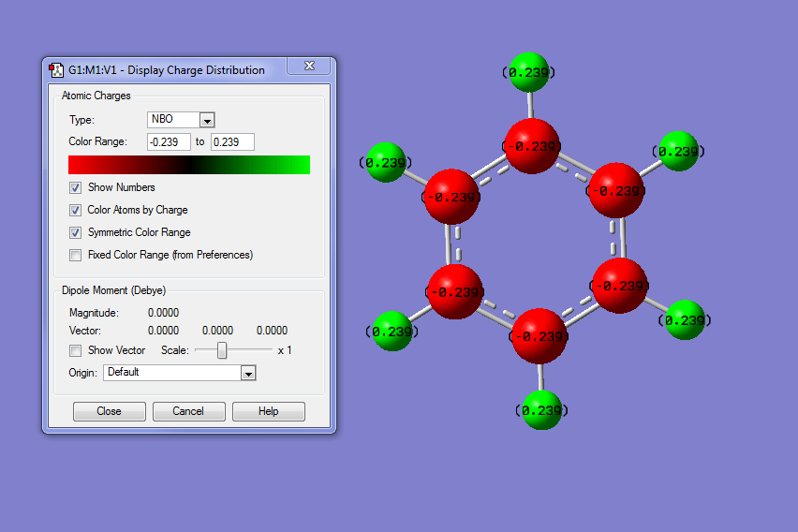The image size is (798, 532).
Task: Click the Color Range minimum field -0.239
Action: [x=169, y=142]
